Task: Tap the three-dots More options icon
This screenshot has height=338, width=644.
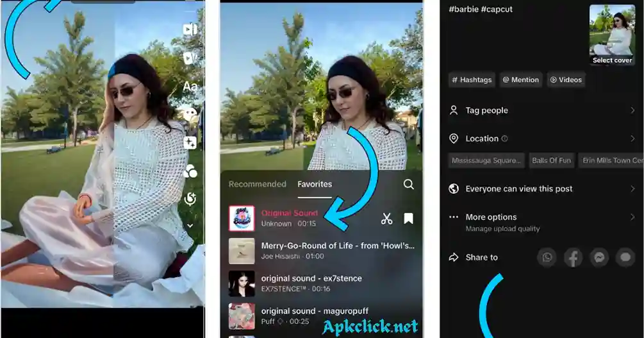Action: coord(454,217)
